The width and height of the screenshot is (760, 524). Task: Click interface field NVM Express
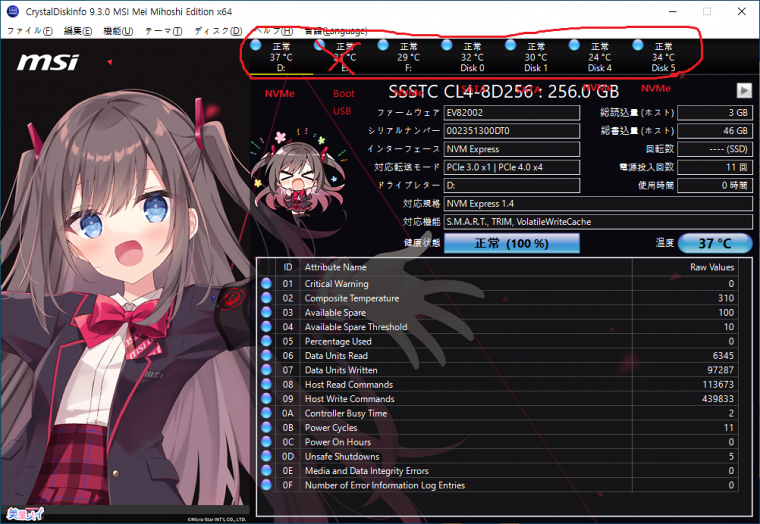[x=511, y=149]
